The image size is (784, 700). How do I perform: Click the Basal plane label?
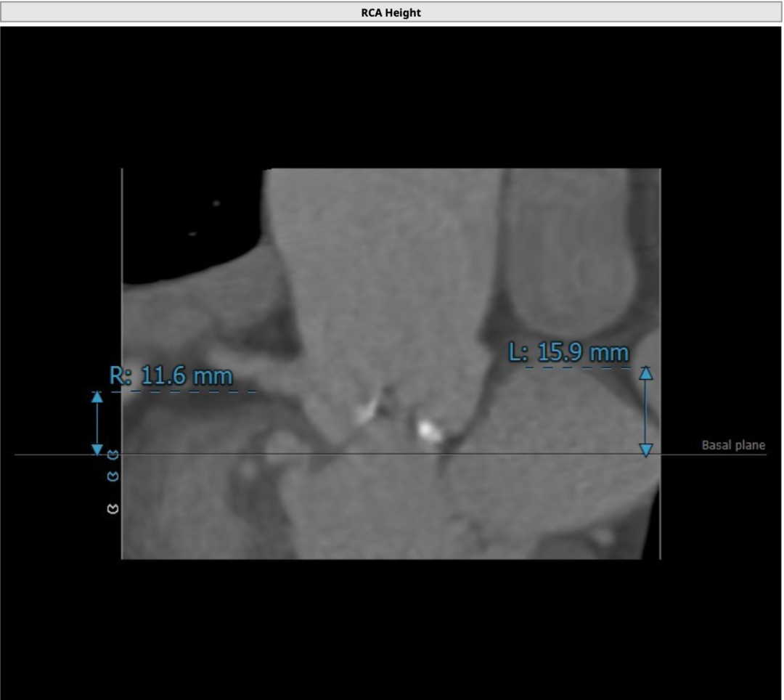[x=733, y=445]
